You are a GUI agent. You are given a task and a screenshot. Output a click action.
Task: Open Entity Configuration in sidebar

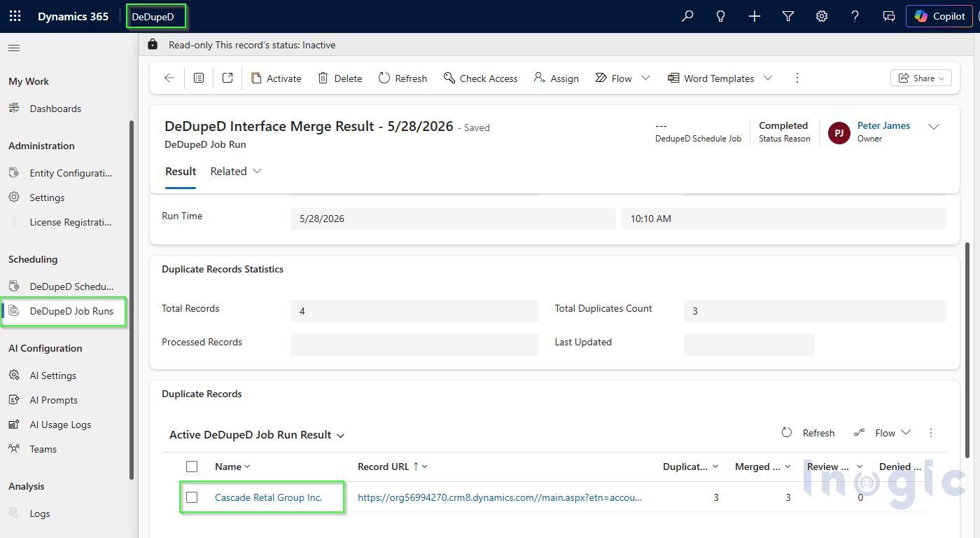point(71,173)
